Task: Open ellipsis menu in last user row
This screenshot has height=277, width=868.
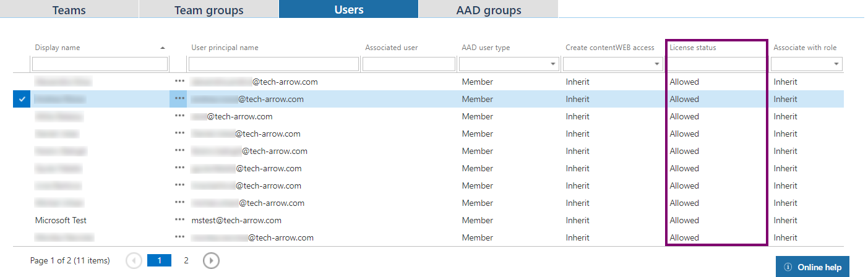Action: click(x=179, y=237)
